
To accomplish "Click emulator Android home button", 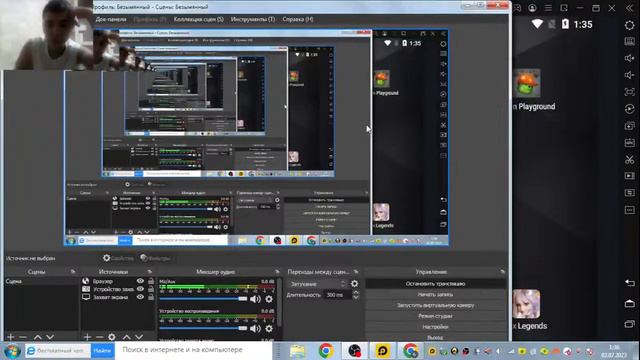I will pos(629,303).
